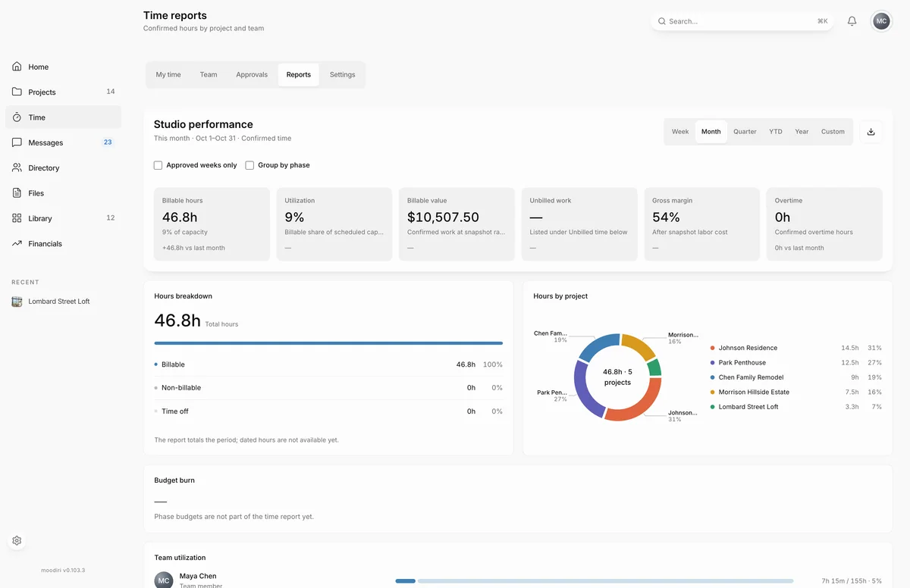Open Lombard Street Loft recent thumbnail
The image size is (910, 588).
pos(17,302)
